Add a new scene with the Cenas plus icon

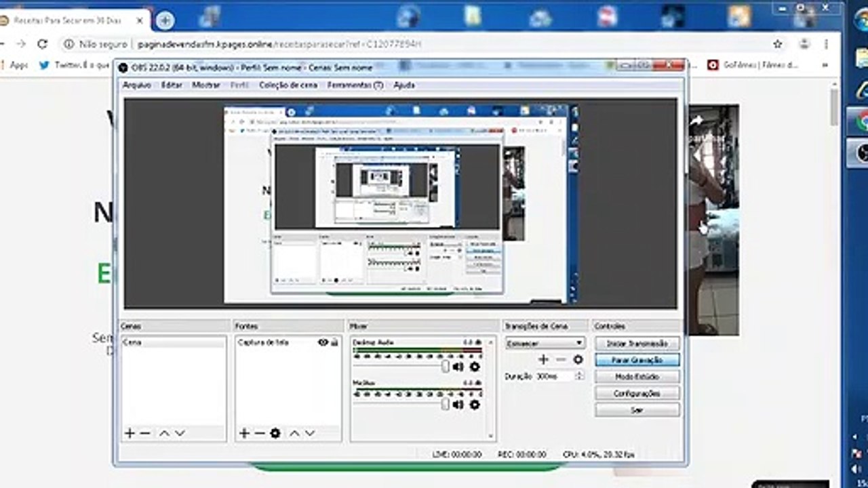[x=130, y=433]
